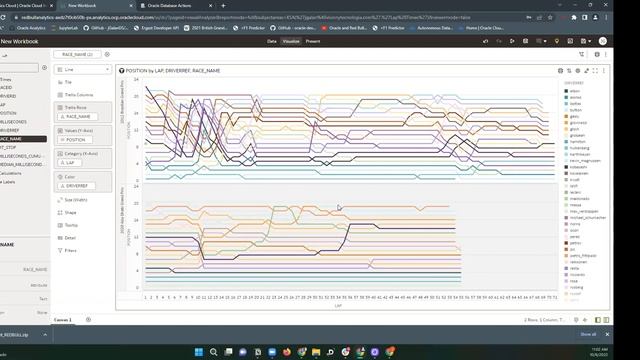Click the petrov legend color swatch
Viewport: 640px width, 360px height.
566,243
